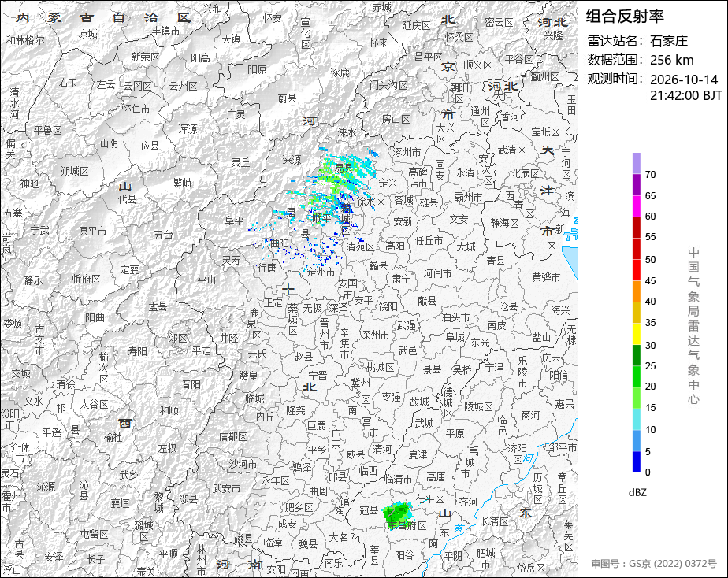This screenshot has width=728, height=578.
Task: Click the 房山区 district label
Action: coord(396,120)
